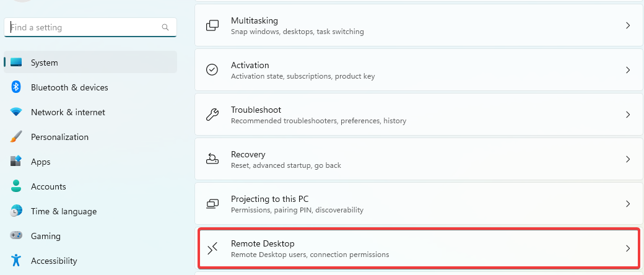This screenshot has height=275, width=644.
Task: Open Troubleshoot chevron arrow
Action: pyautogui.click(x=627, y=115)
